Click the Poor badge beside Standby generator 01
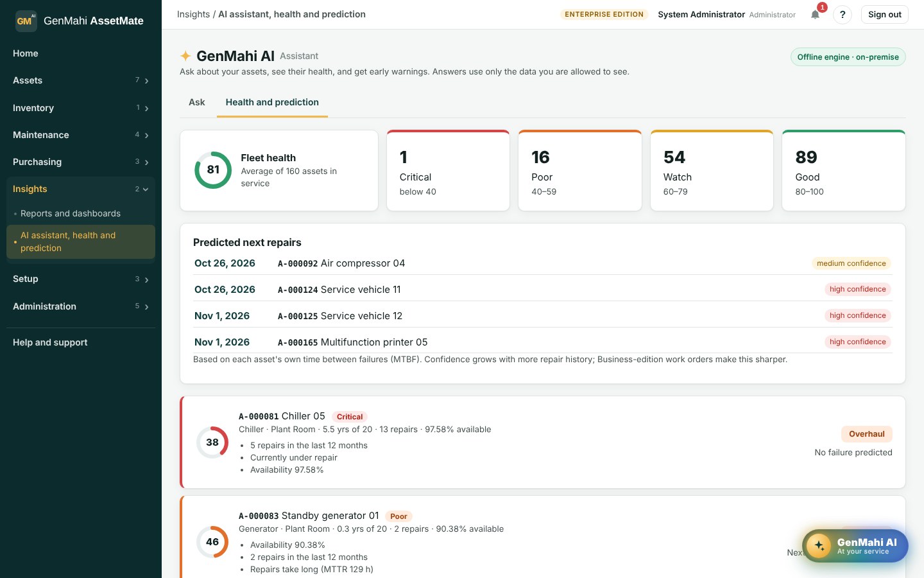Image resolution: width=924 pixels, height=578 pixels. 398,516
